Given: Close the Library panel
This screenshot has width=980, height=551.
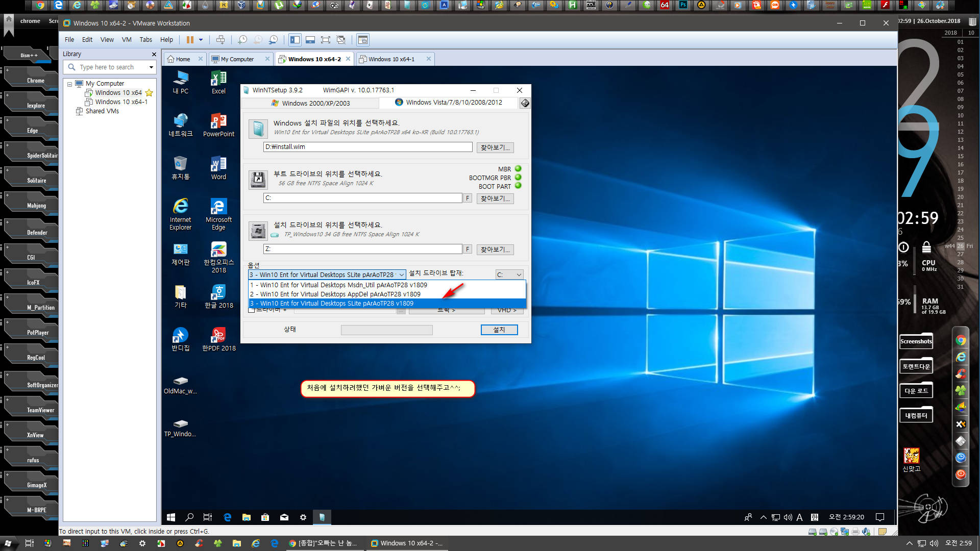Looking at the screenshot, I should pos(154,54).
